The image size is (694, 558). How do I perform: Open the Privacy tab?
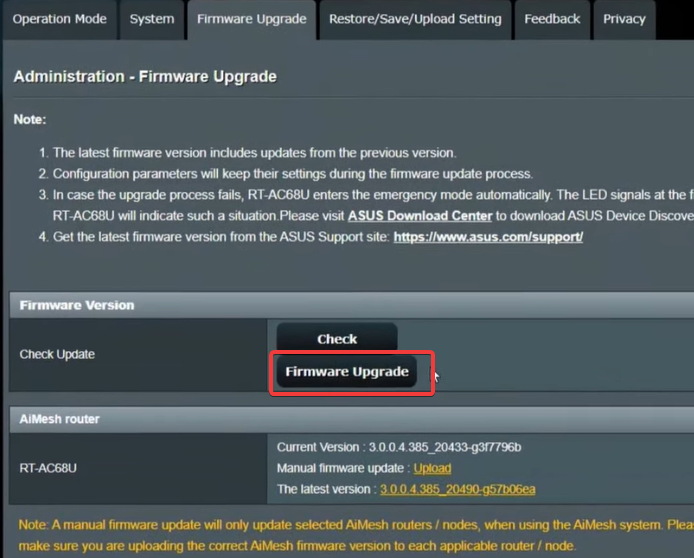[x=624, y=19]
